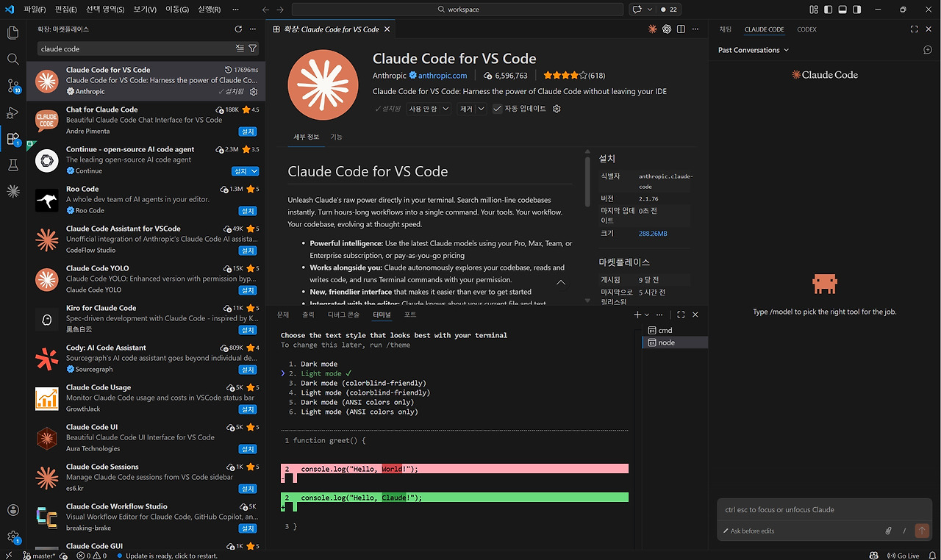Switch to the Debug Console (디버그 콘솔) tab
Image resolution: width=941 pixels, height=560 pixels.
(343, 315)
